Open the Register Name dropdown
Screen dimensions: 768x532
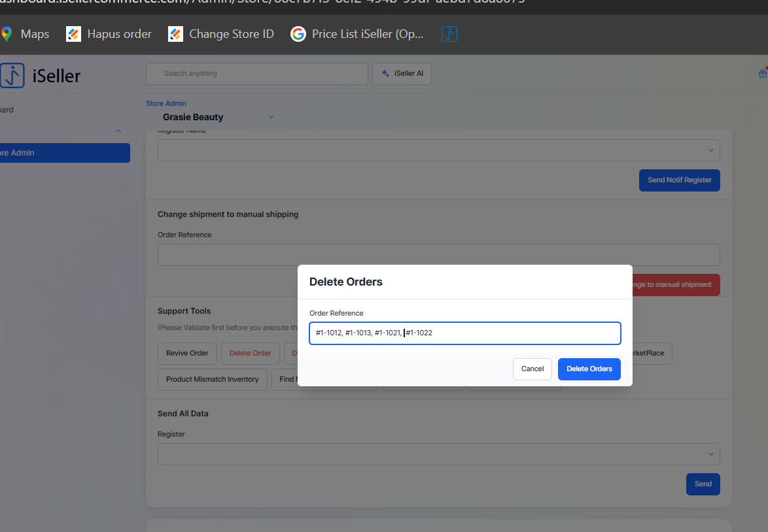tap(438, 150)
